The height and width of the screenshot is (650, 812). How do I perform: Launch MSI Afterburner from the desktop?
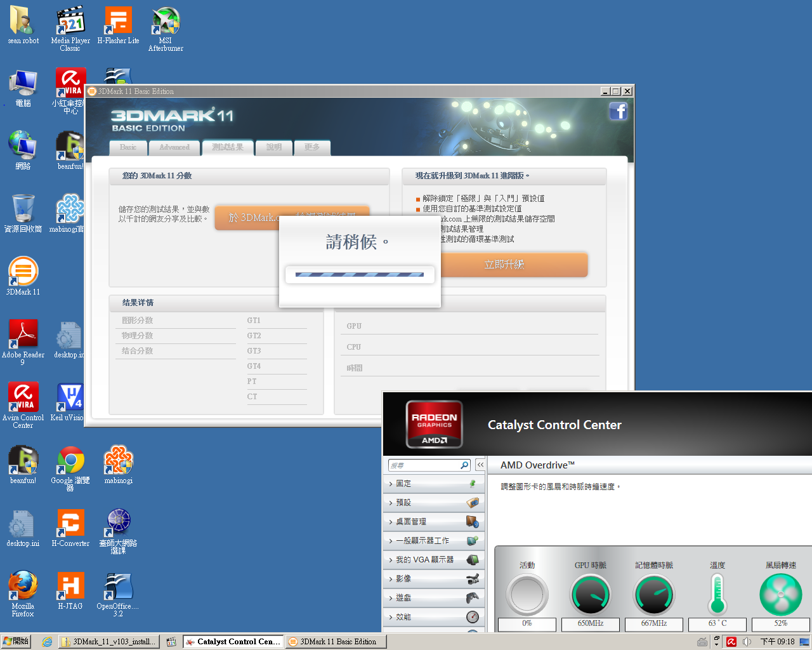point(166,29)
